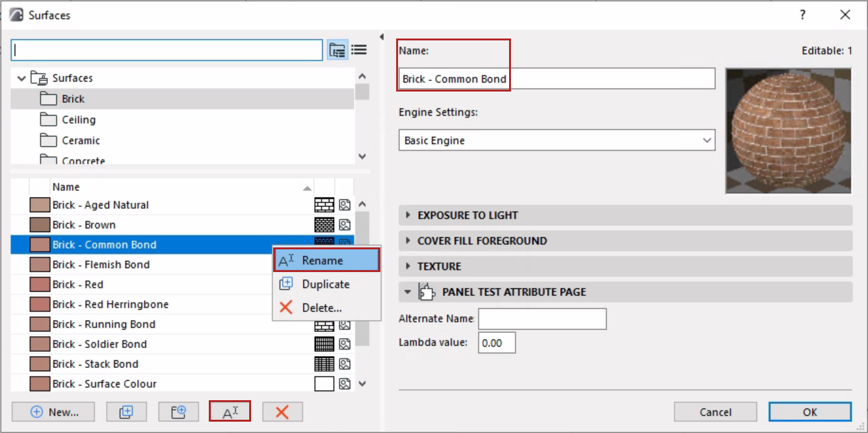This screenshot has width=868, height=433.
Task: Click the duplicate attribute icon button
Action: click(126, 412)
